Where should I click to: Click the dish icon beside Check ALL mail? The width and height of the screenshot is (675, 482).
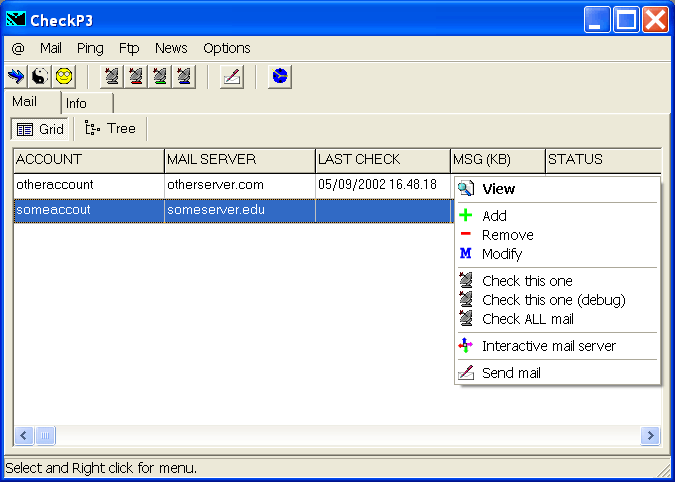[x=466, y=318]
